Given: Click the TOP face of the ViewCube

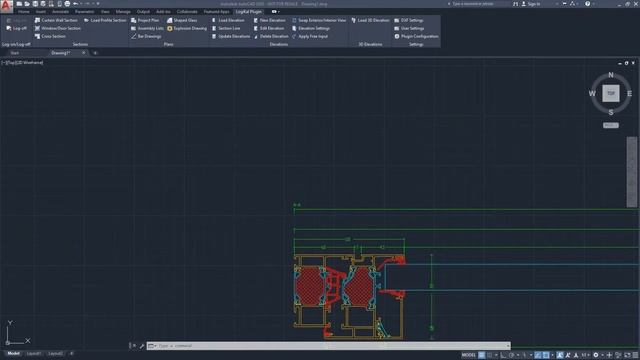Looking at the screenshot, I should (611, 93).
